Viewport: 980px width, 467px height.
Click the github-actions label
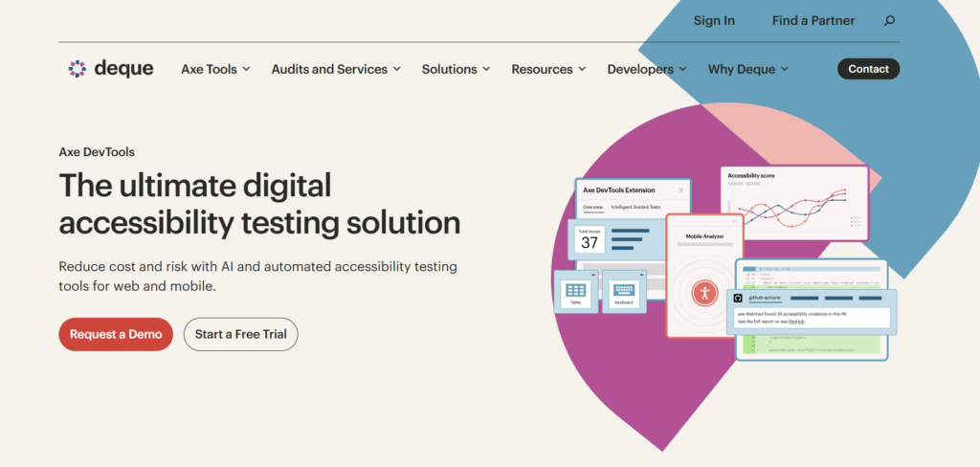pyautogui.click(x=765, y=298)
